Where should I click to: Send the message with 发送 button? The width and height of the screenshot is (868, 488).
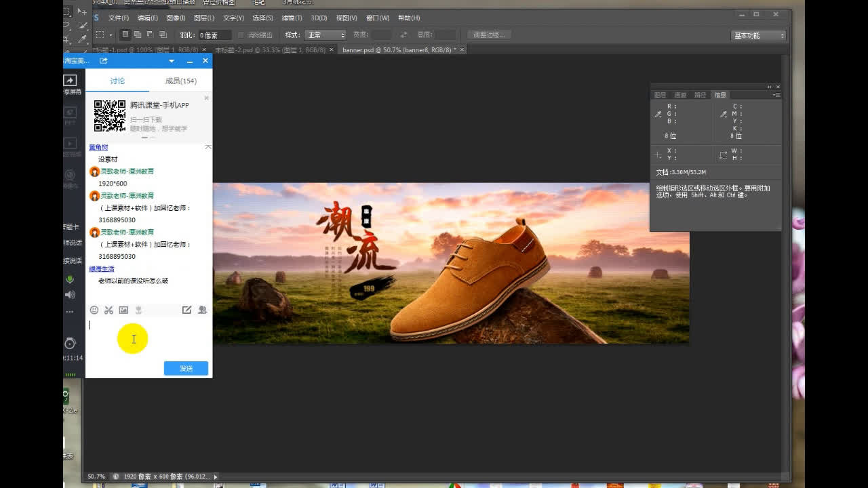(186, 368)
